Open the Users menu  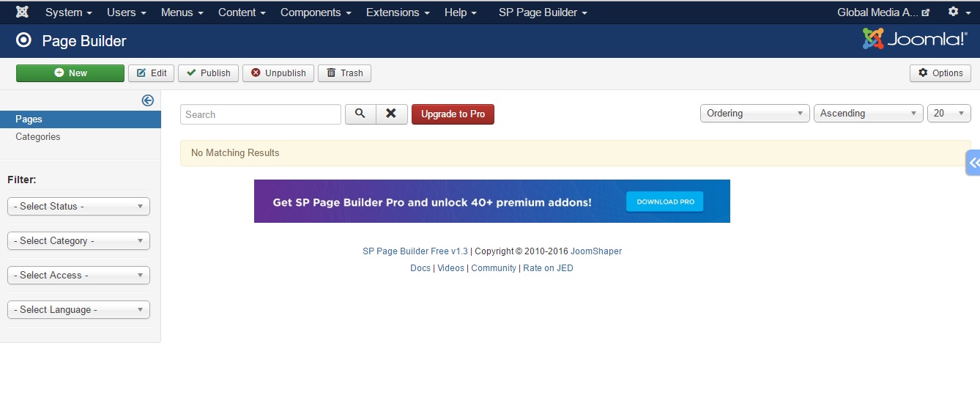tap(127, 12)
